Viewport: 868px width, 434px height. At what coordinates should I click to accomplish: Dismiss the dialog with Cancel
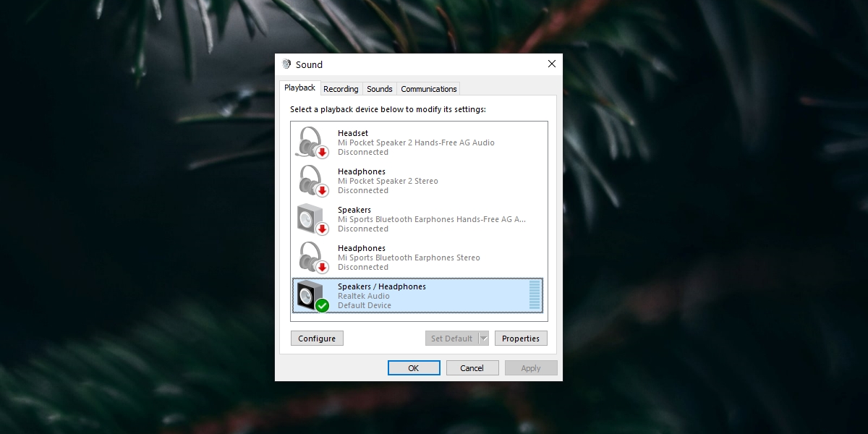472,367
